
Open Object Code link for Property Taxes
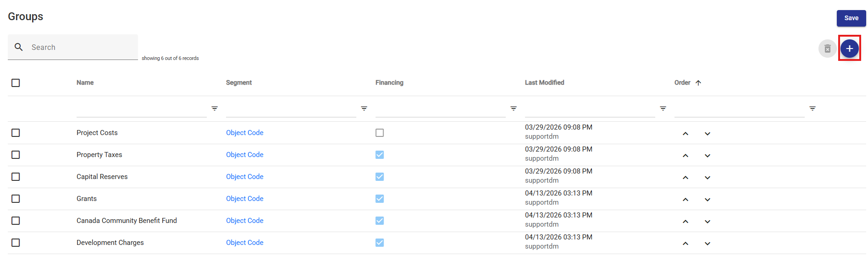(x=244, y=155)
